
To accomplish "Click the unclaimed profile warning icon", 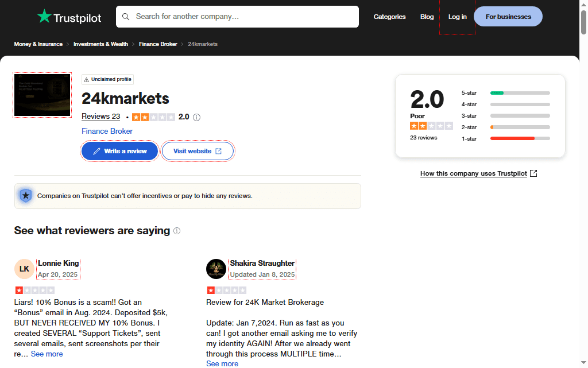I will coord(87,79).
